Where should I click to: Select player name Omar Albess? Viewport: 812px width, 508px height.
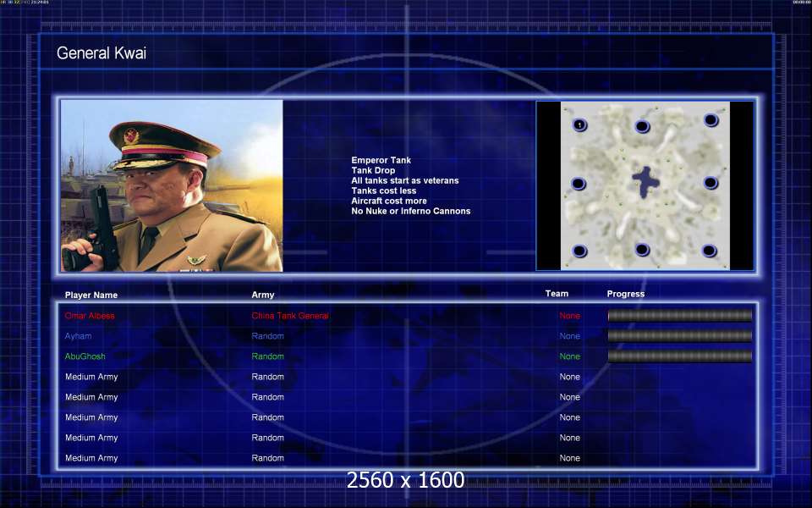pyautogui.click(x=90, y=316)
